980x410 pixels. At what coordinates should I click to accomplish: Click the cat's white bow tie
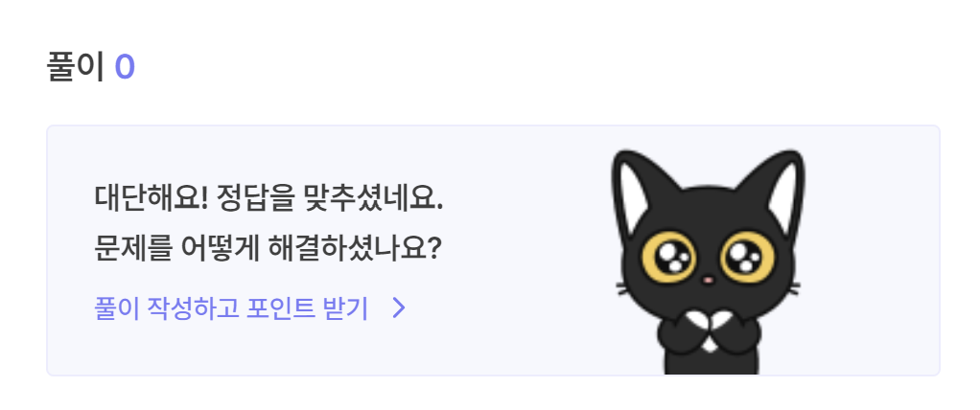(708, 325)
